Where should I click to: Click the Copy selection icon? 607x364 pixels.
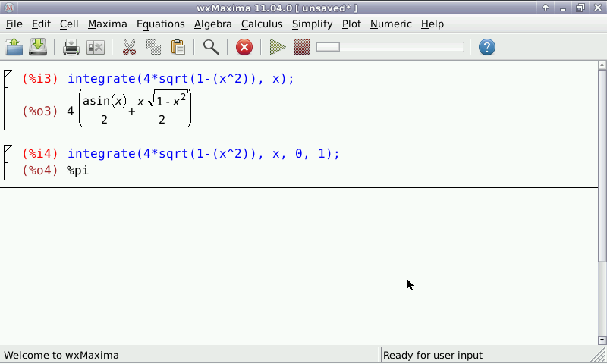click(x=153, y=48)
